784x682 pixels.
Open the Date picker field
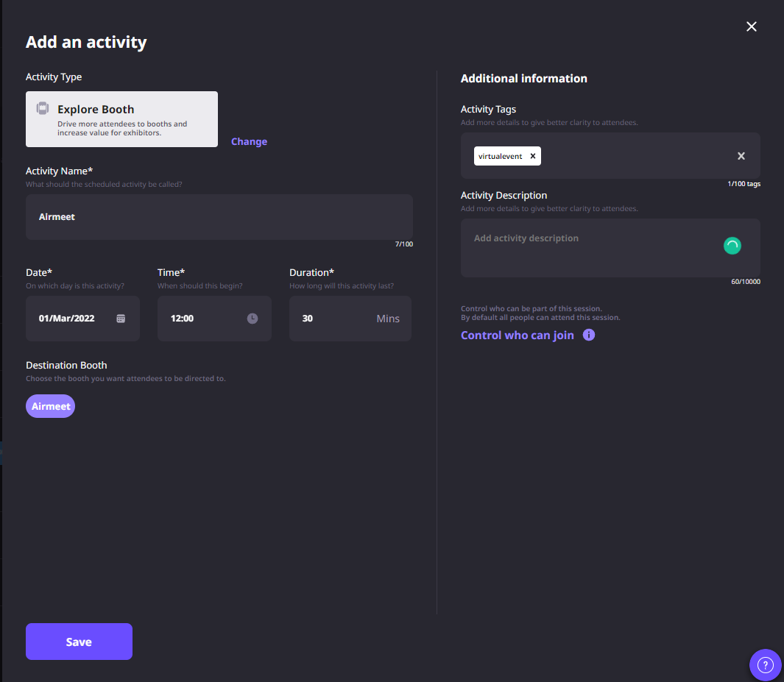click(x=74, y=319)
